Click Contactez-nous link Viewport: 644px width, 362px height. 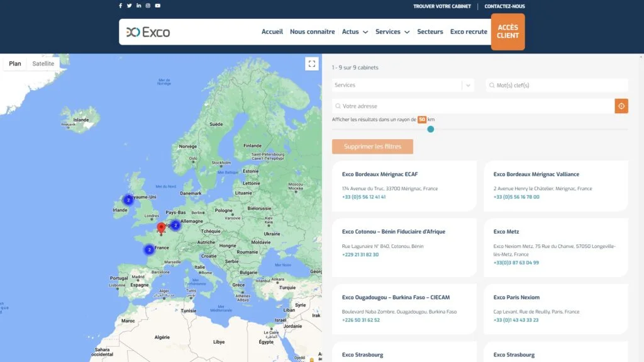point(504,6)
